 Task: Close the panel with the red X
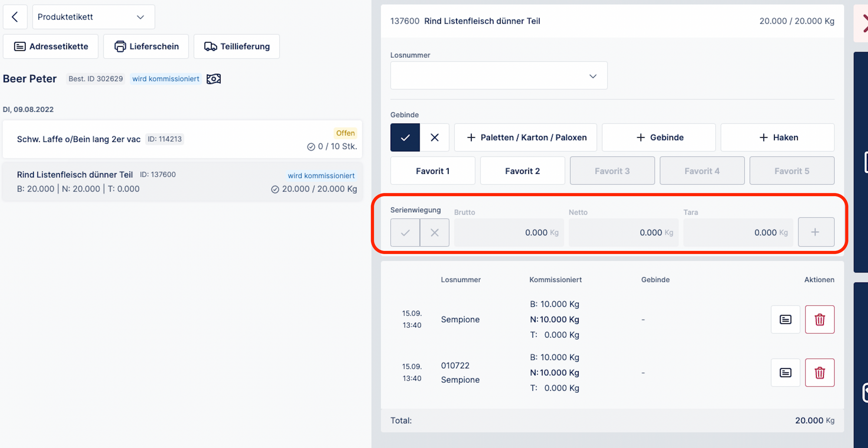(x=864, y=23)
